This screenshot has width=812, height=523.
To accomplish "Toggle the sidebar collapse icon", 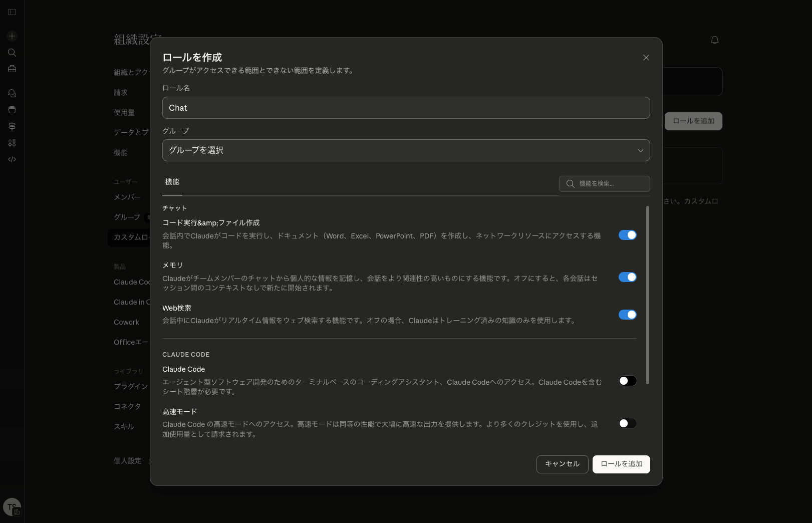I will click(x=12, y=12).
